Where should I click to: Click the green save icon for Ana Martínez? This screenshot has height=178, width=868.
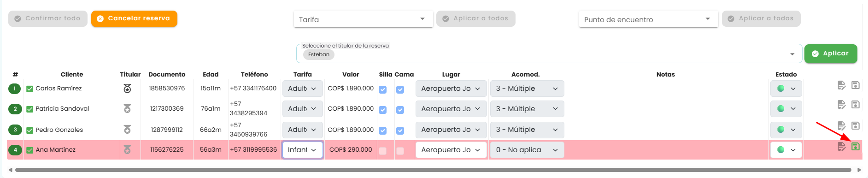[x=855, y=147]
